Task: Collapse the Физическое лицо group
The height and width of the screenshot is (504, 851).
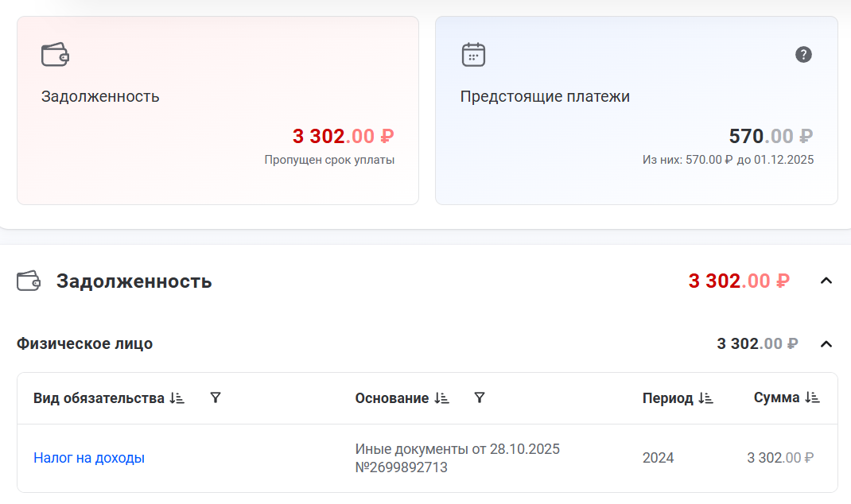Action: [x=826, y=344]
